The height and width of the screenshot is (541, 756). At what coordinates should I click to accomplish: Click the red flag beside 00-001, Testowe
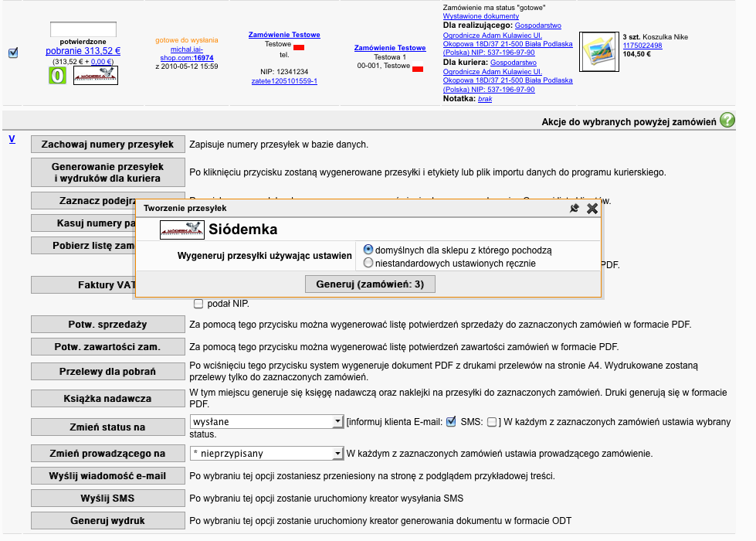(x=418, y=69)
